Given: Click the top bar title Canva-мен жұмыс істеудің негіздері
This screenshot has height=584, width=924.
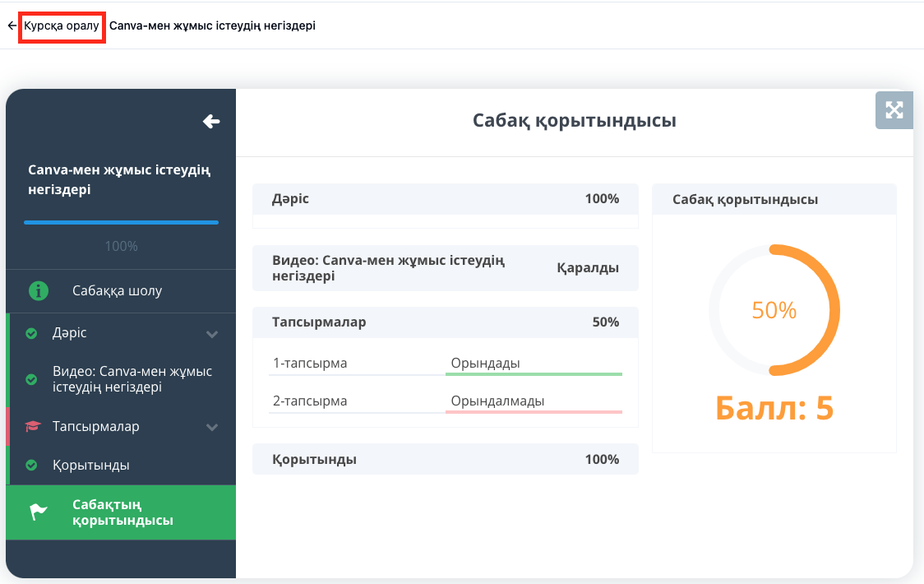Looking at the screenshot, I should [x=212, y=26].
